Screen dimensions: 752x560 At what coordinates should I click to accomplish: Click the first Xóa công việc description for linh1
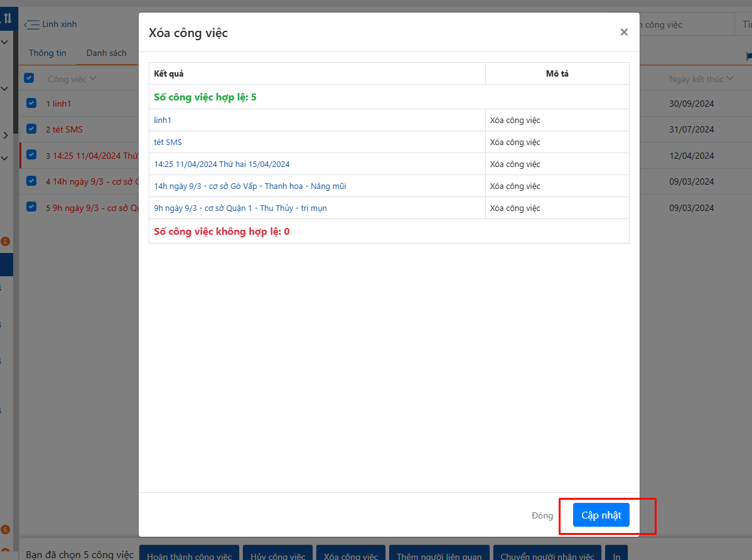pyautogui.click(x=515, y=120)
